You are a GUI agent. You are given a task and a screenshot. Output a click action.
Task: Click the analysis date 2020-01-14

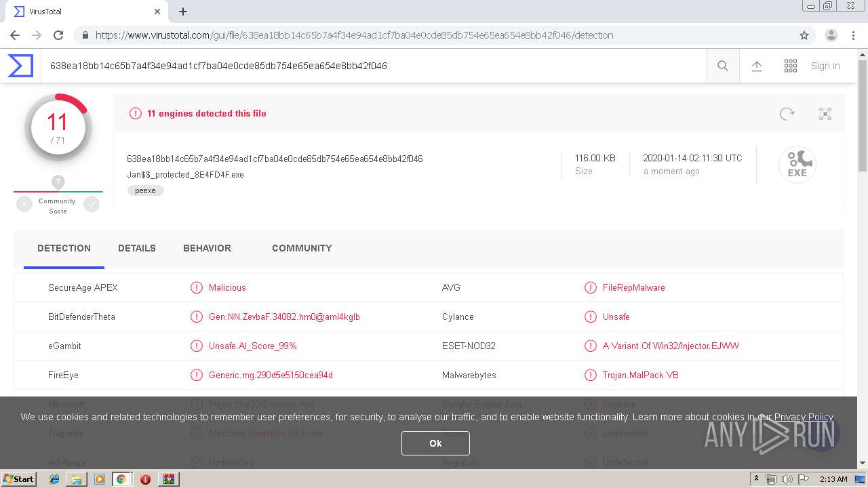click(692, 158)
